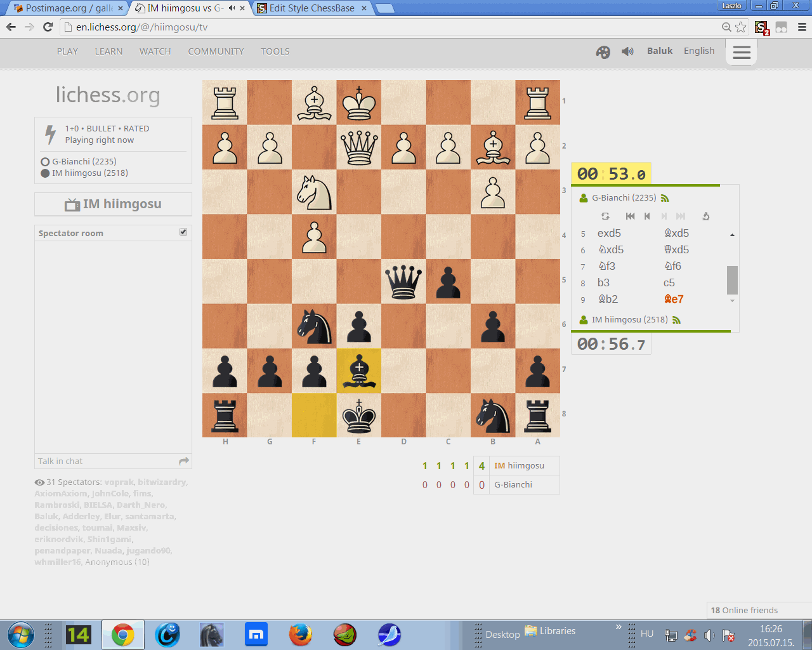Image resolution: width=812 pixels, height=650 pixels.
Task: Click the bullet lightning icon in game info
Action: (50, 135)
